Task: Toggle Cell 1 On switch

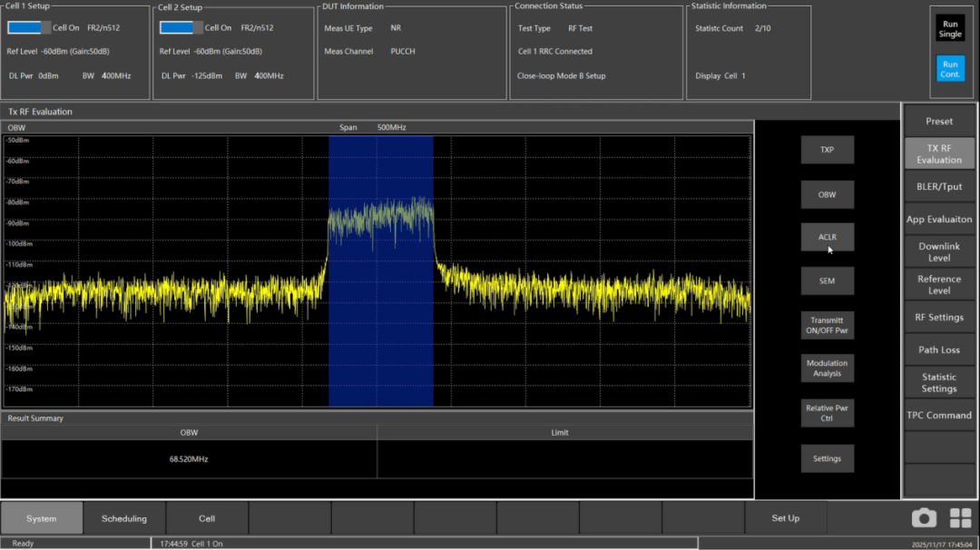Action: pyautogui.click(x=29, y=27)
